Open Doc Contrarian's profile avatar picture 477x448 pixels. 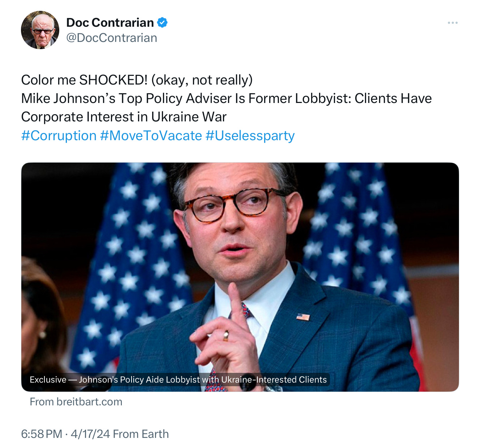(40, 30)
